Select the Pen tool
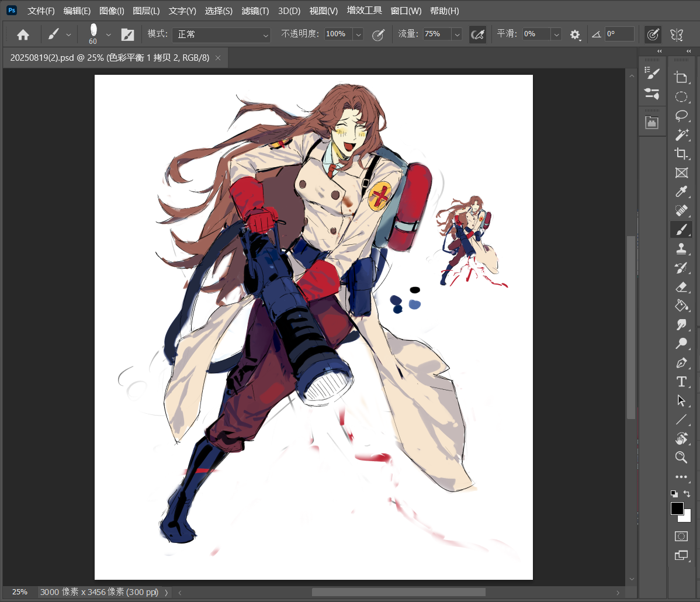This screenshot has width=700, height=602. point(681,362)
